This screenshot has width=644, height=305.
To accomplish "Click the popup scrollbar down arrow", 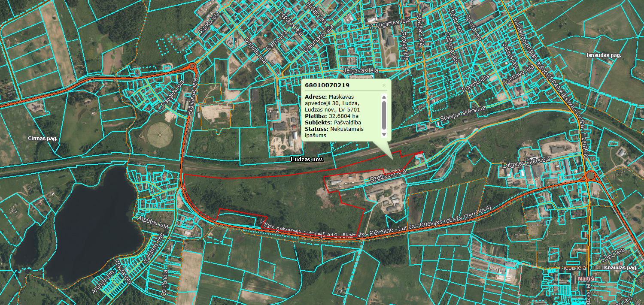I will pyautogui.click(x=384, y=134).
